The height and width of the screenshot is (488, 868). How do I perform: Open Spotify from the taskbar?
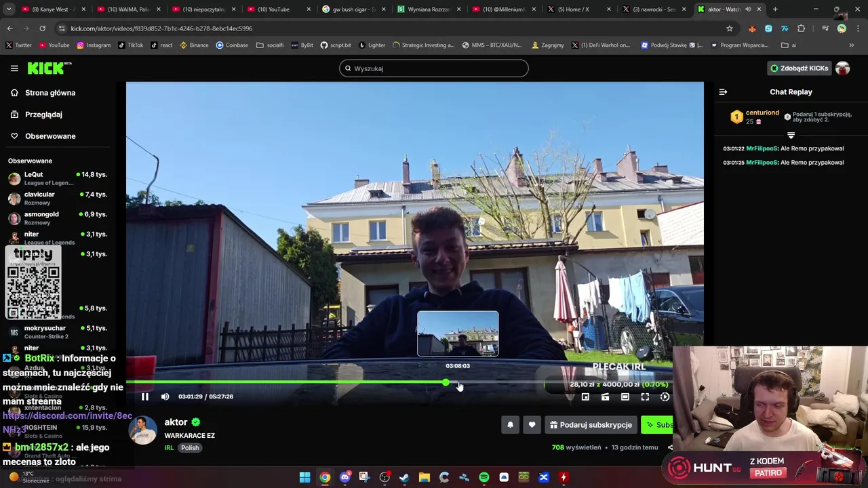coord(484,477)
